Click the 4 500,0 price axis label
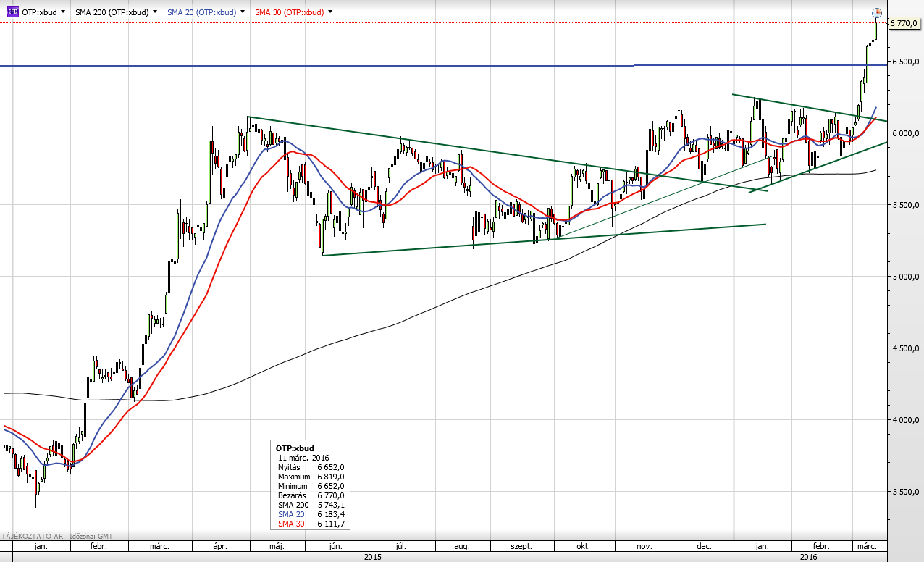 click(905, 348)
